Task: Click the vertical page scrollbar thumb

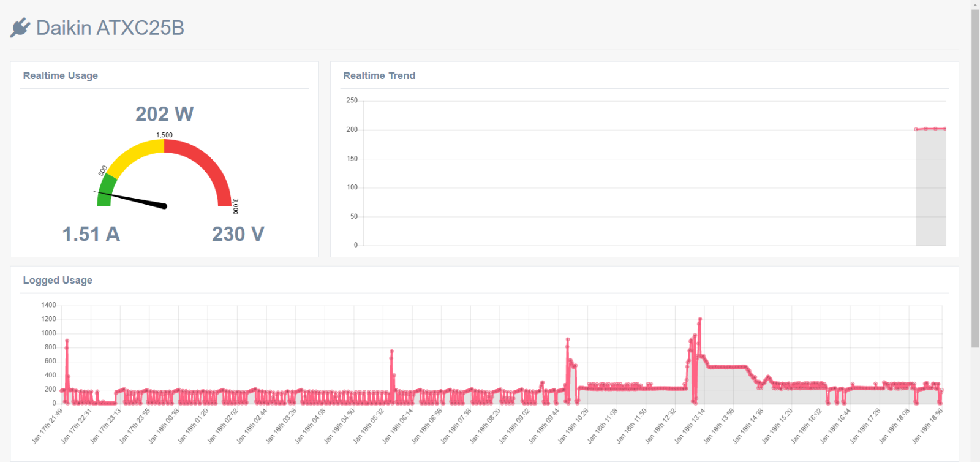Action: point(975,178)
